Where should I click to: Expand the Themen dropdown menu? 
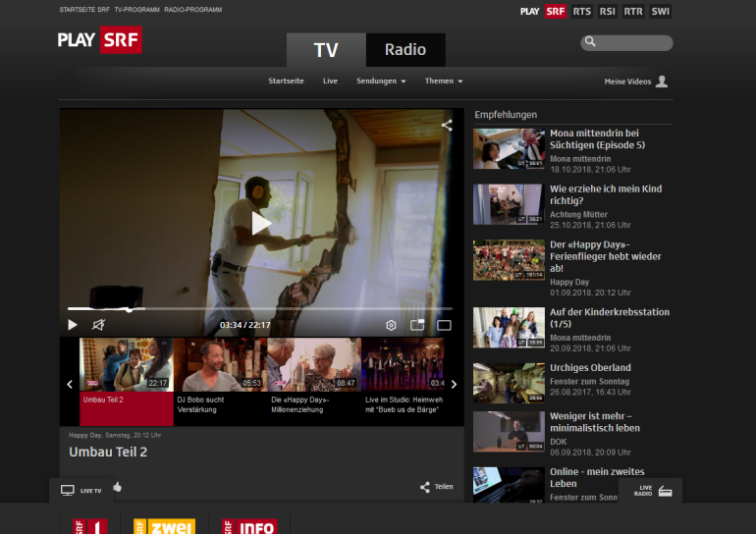444,80
